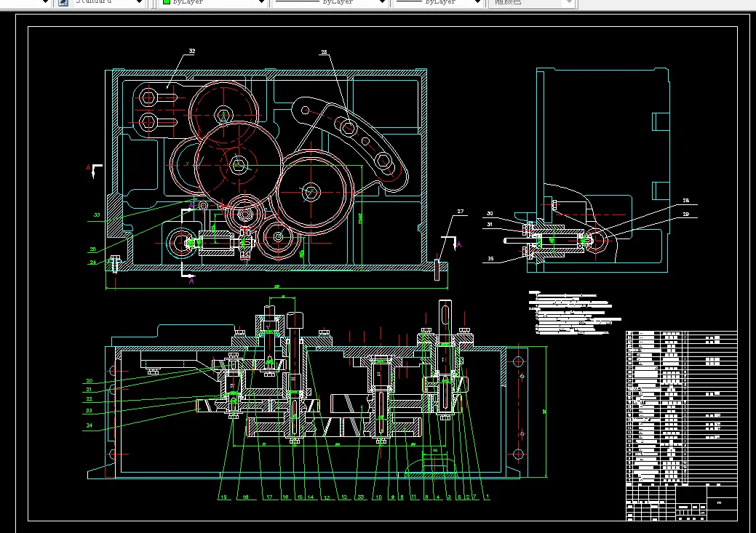Select part callout label 27

(461, 212)
